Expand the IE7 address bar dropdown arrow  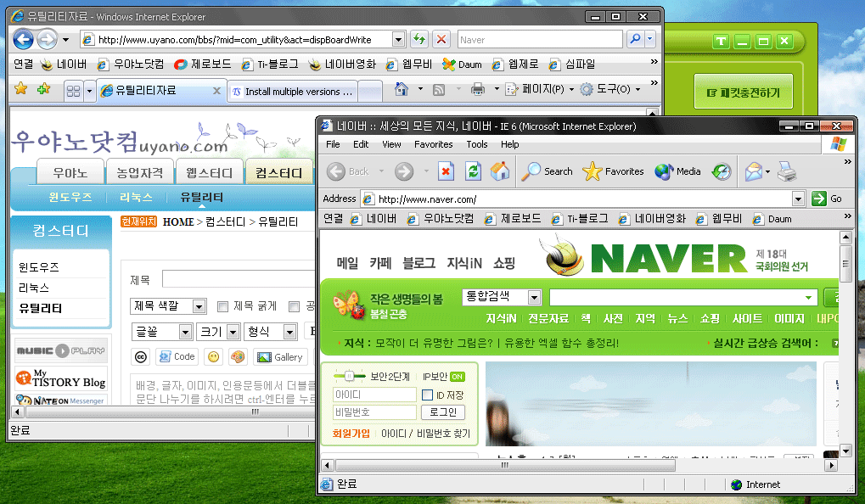(x=398, y=39)
